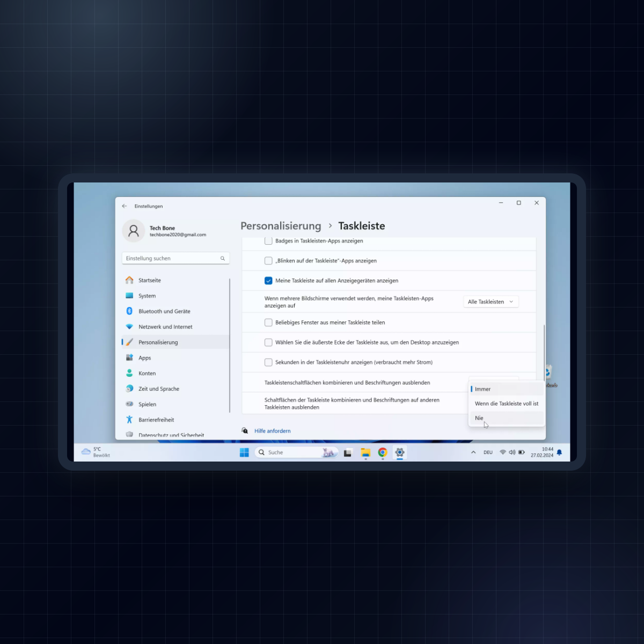Viewport: 644px width, 644px height.
Task: Click the settings content scrollbar
Action: pos(544,352)
